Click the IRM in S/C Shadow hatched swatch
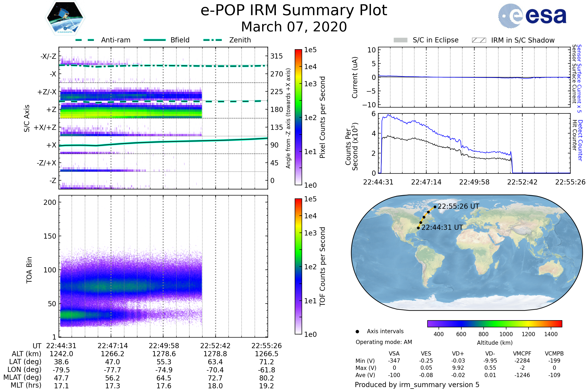 [x=479, y=40]
